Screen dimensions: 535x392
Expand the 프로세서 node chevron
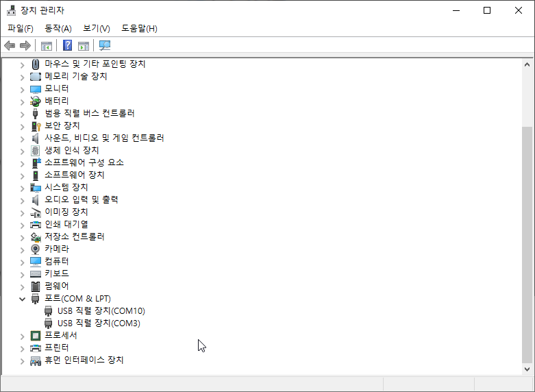[22, 336]
